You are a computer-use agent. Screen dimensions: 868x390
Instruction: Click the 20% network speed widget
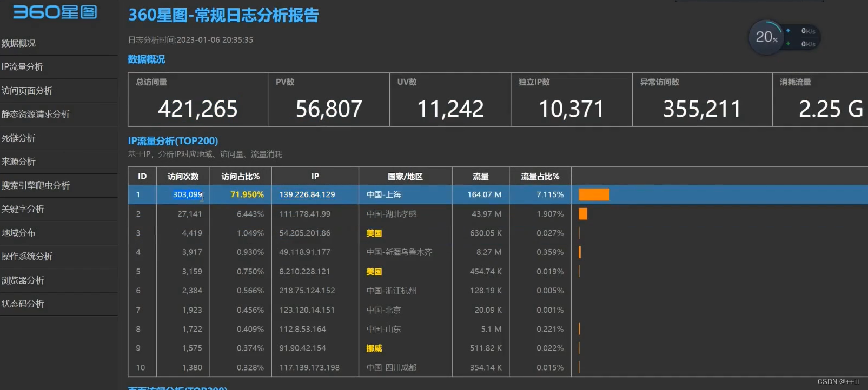784,37
